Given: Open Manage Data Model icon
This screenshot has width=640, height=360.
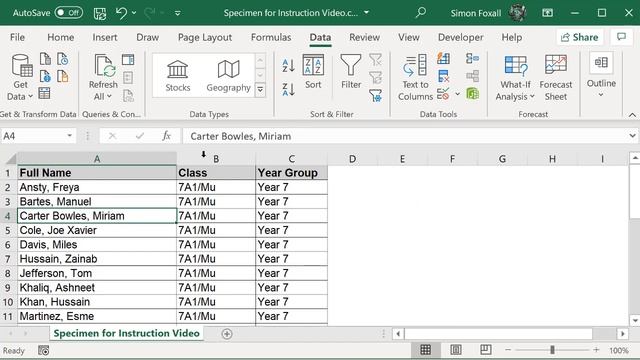Looking at the screenshot, I should point(473,94).
